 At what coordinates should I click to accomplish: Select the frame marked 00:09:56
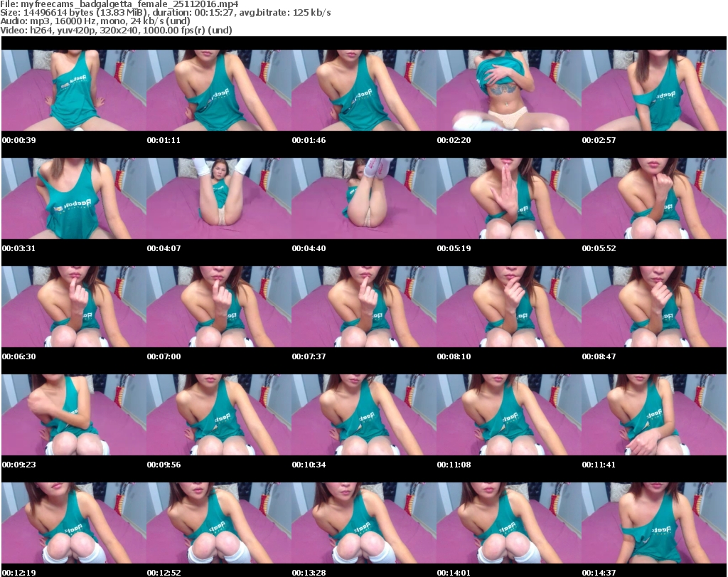tap(219, 415)
